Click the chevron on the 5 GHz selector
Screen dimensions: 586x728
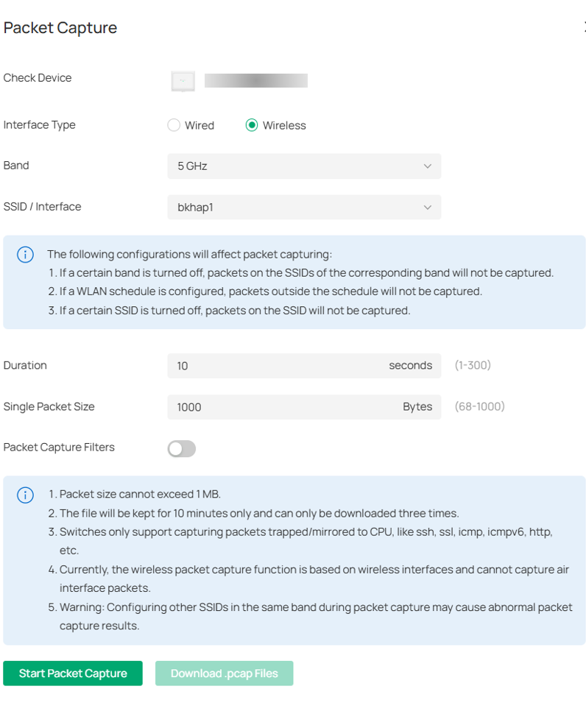point(428,166)
